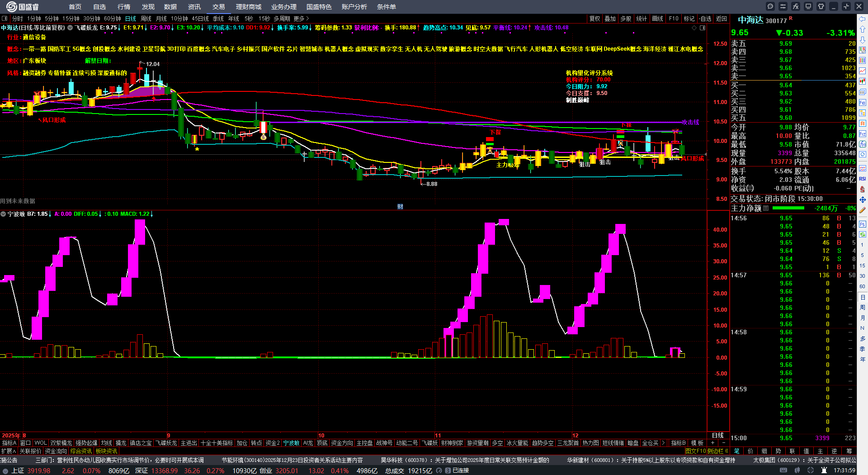Open the skin theme shirt icon
868x475 pixels.
[x=821, y=6]
